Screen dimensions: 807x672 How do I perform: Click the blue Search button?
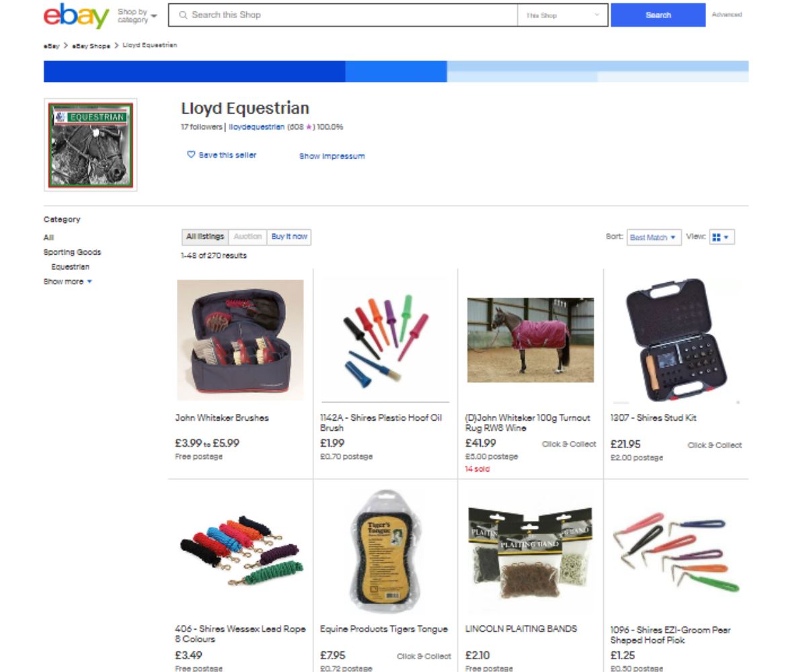658,15
